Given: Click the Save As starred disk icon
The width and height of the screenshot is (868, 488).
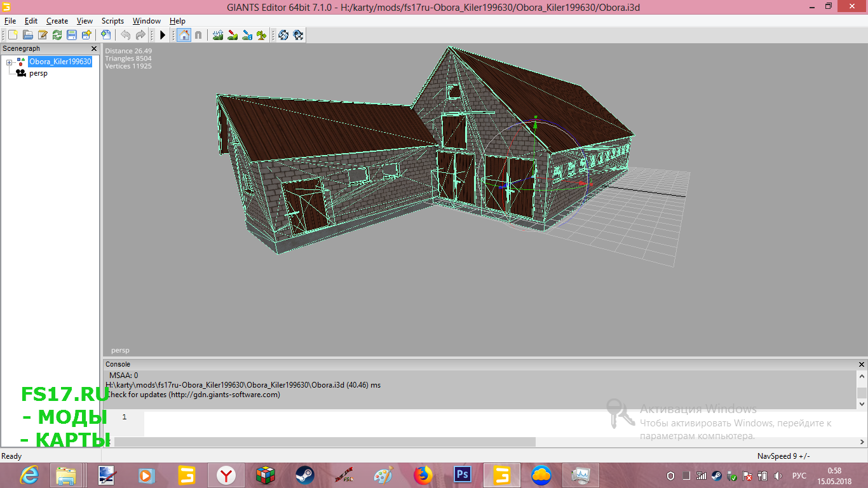Looking at the screenshot, I should pos(86,35).
